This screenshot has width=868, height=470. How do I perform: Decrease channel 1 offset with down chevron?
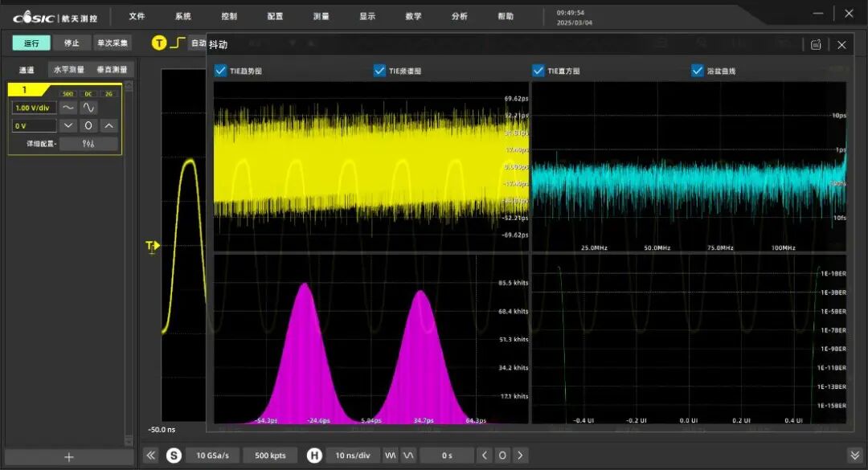(68, 125)
